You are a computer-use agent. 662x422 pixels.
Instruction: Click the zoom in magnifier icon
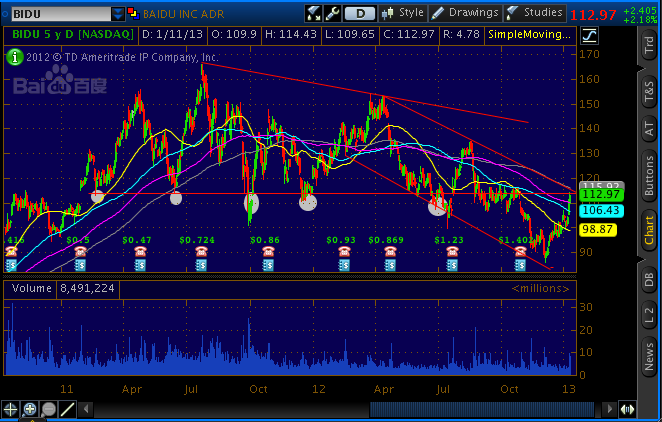coord(30,409)
